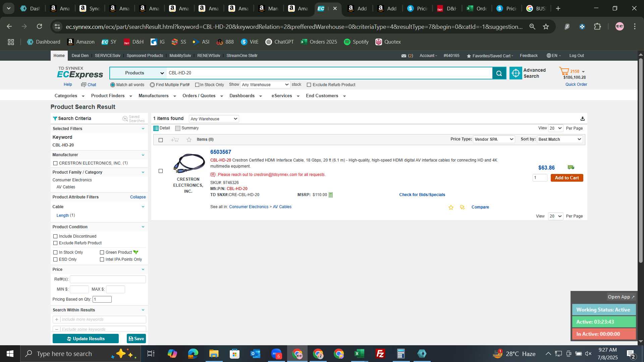Check In Stock Only near search bar

(x=197, y=85)
